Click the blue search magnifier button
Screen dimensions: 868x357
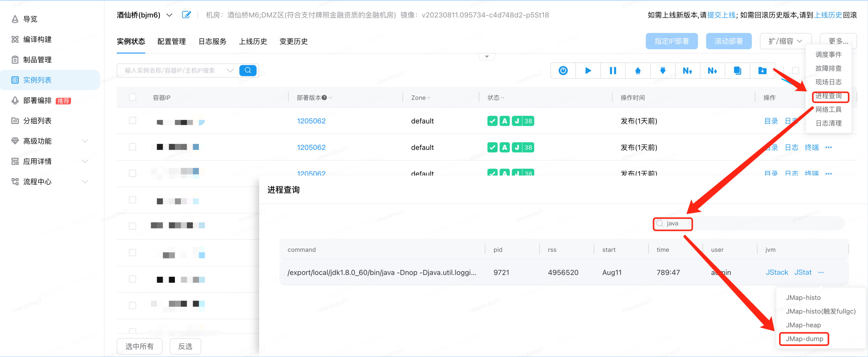tap(248, 70)
